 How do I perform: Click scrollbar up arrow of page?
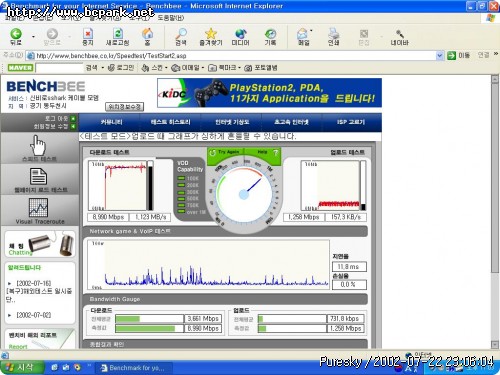point(495,79)
